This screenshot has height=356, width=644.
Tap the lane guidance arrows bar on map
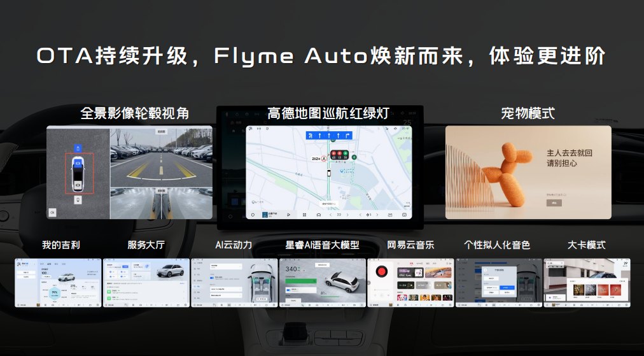click(x=329, y=135)
